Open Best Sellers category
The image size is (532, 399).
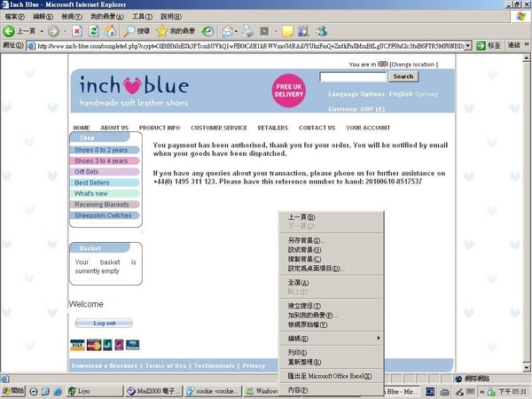pos(105,183)
